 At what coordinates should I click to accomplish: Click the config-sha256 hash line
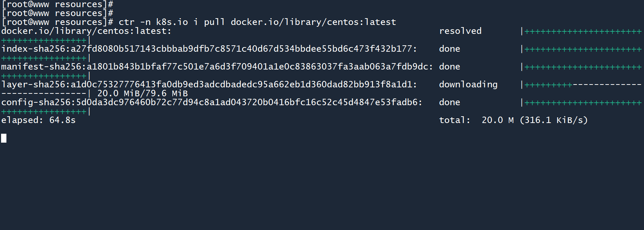tap(211, 102)
